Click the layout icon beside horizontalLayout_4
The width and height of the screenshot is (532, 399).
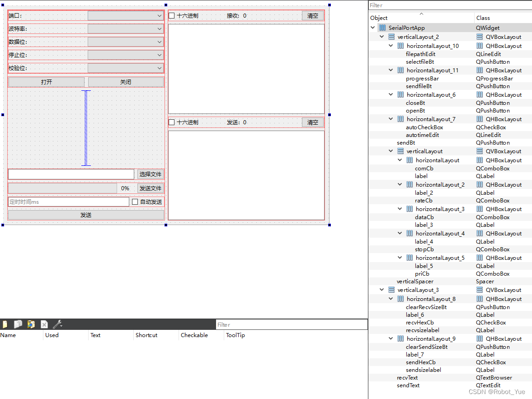[x=410, y=234]
